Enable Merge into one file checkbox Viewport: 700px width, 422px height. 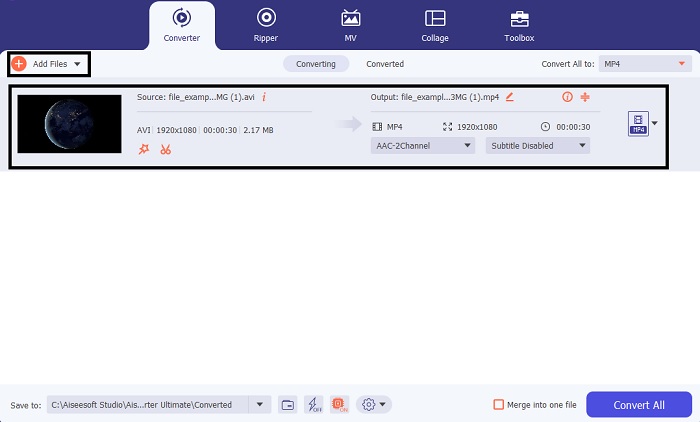[x=499, y=404]
